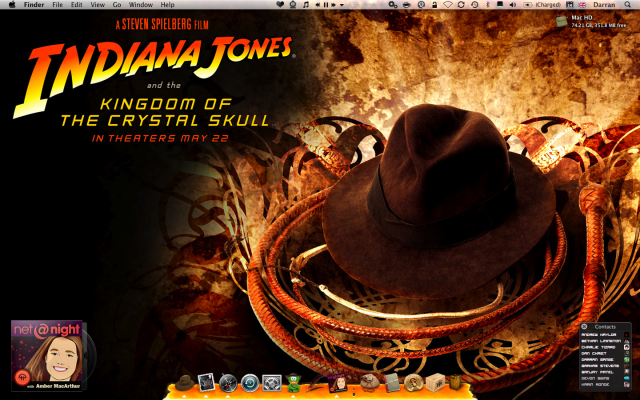The height and width of the screenshot is (400, 640).
Task: Open the Go menu
Action: 117,5
